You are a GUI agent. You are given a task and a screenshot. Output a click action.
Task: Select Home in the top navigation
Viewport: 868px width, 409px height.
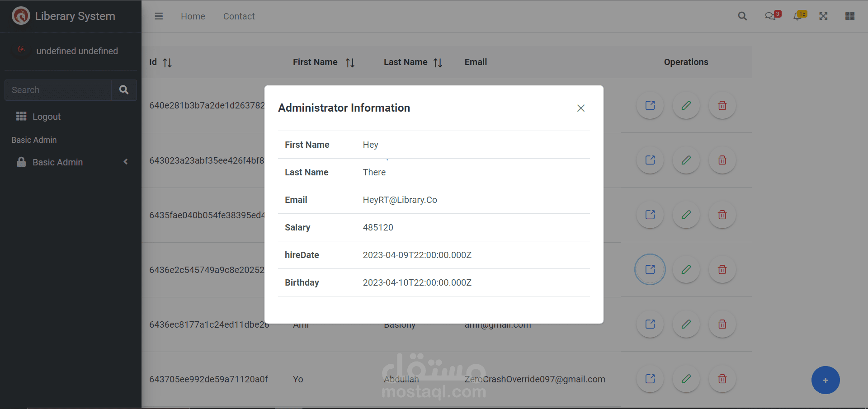(x=193, y=16)
